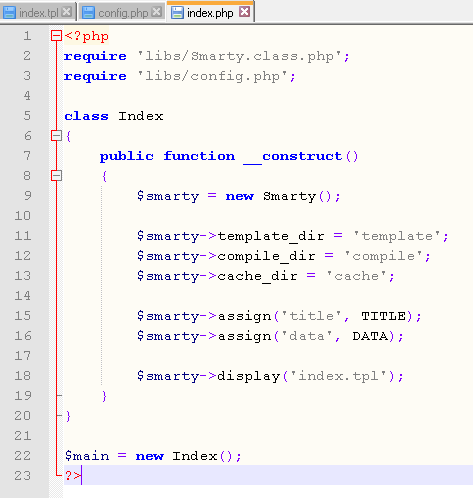Collapse the __construct fold on line 8
This screenshot has height=498, width=473.
pos(56,176)
